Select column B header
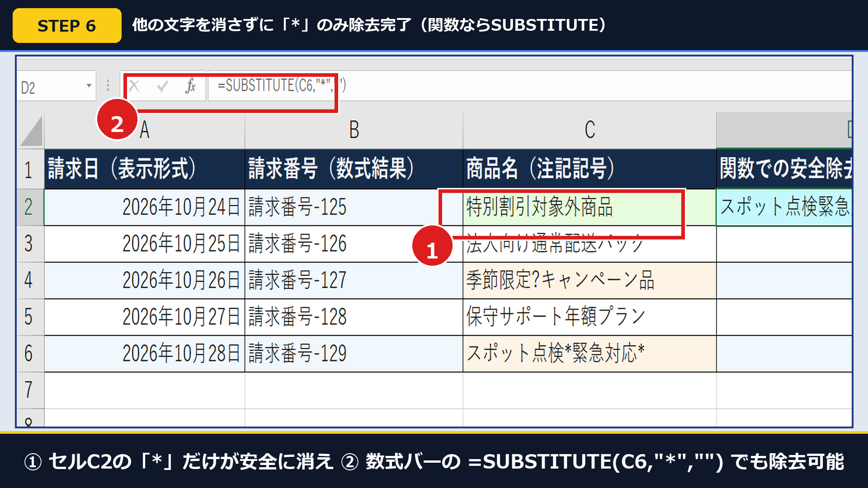The image size is (868, 488). click(354, 130)
